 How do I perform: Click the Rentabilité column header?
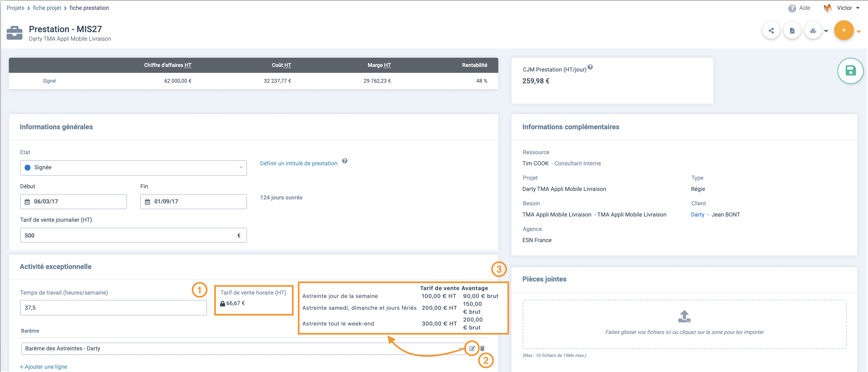tap(474, 65)
